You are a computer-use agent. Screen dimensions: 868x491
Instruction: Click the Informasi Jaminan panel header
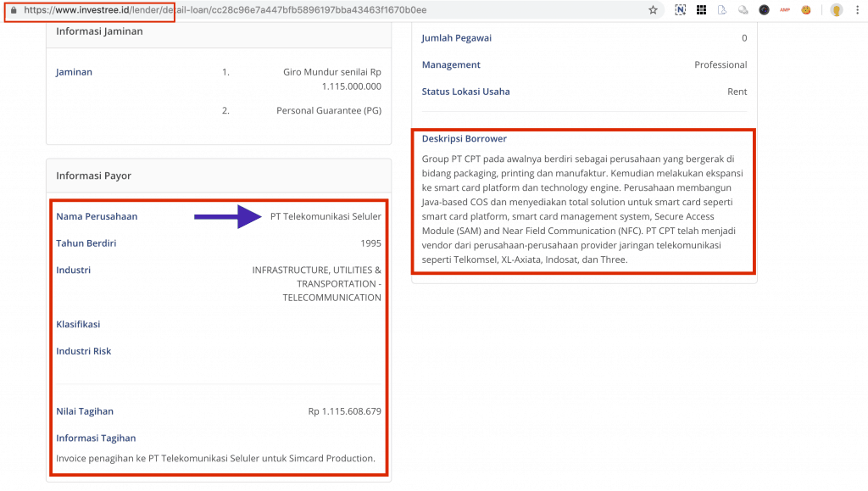pos(99,31)
